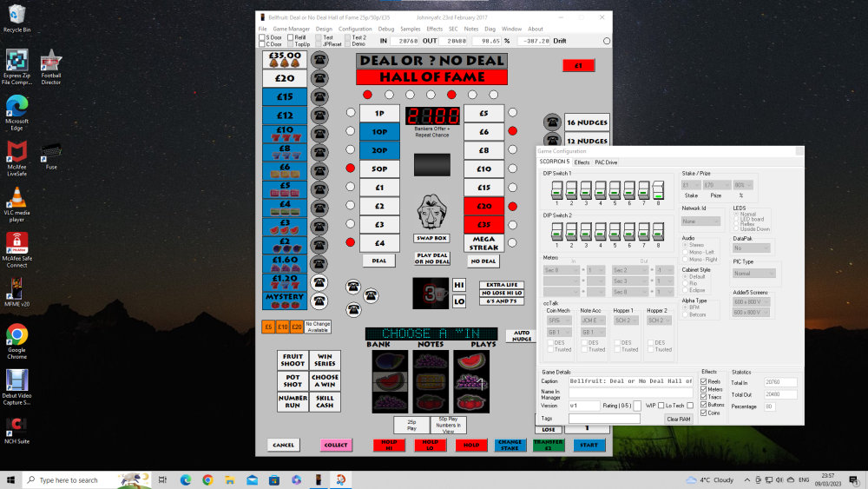Open the Windows Start menu

(x=10, y=480)
